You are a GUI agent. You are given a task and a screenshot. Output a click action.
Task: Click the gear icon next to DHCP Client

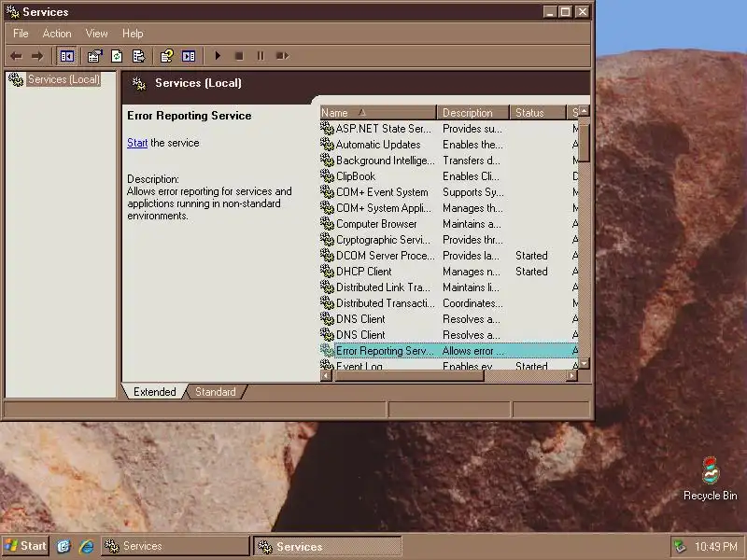click(x=327, y=272)
